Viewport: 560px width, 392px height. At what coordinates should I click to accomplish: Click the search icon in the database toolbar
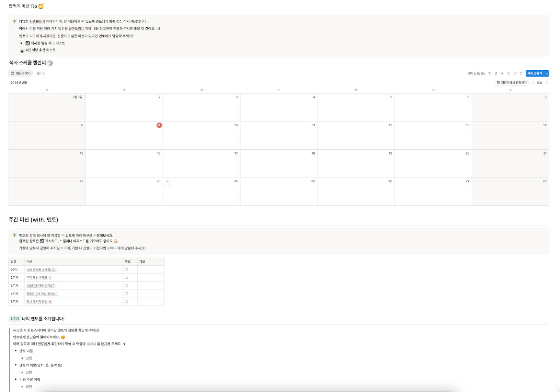coord(509,73)
